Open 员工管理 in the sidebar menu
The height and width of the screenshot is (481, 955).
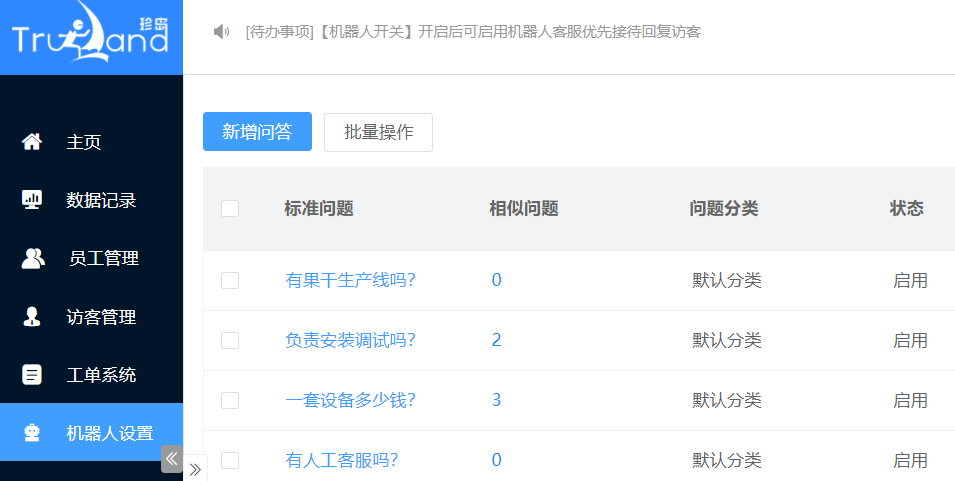(x=103, y=258)
